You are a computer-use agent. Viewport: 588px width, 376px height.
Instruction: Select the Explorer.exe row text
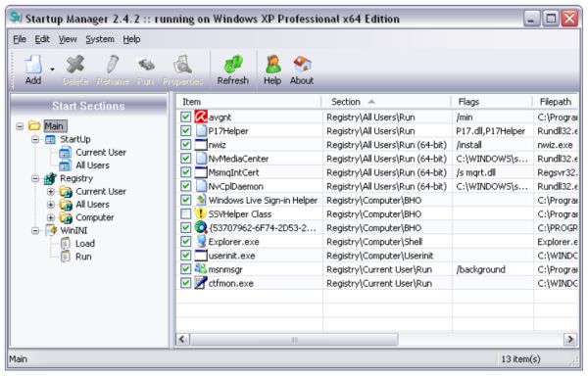click(233, 242)
